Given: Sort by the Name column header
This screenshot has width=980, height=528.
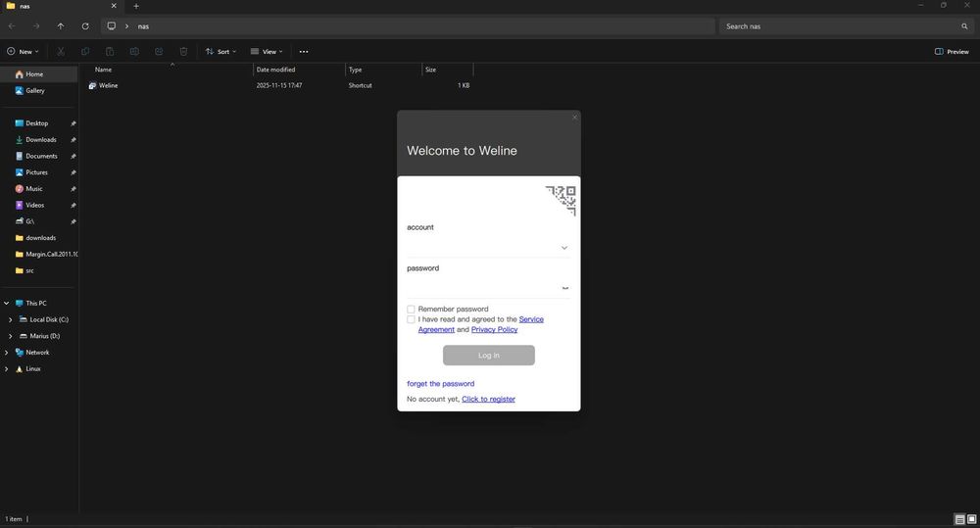Looking at the screenshot, I should [x=103, y=70].
